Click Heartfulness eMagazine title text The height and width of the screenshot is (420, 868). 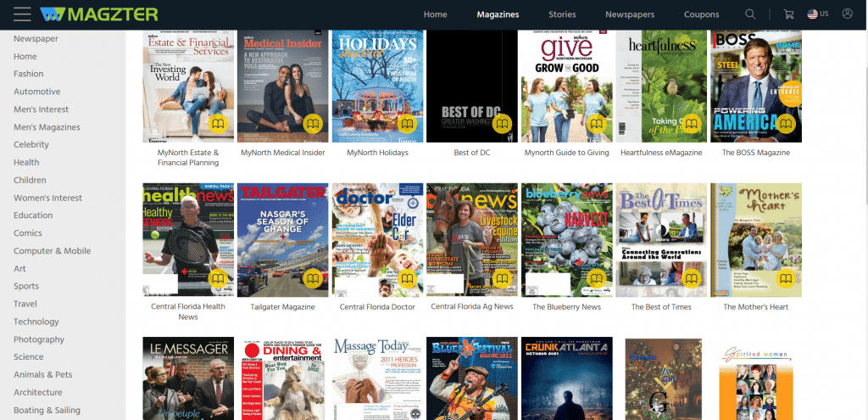point(661,153)
